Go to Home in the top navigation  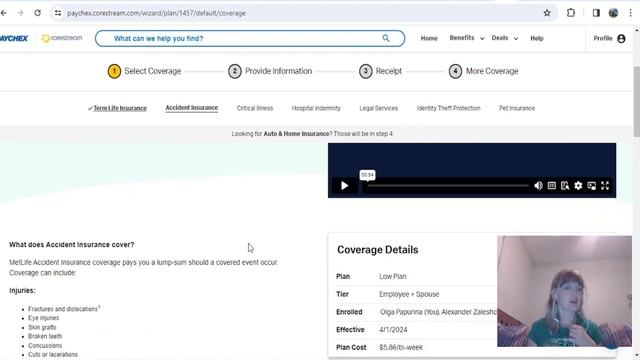point(429,38)
